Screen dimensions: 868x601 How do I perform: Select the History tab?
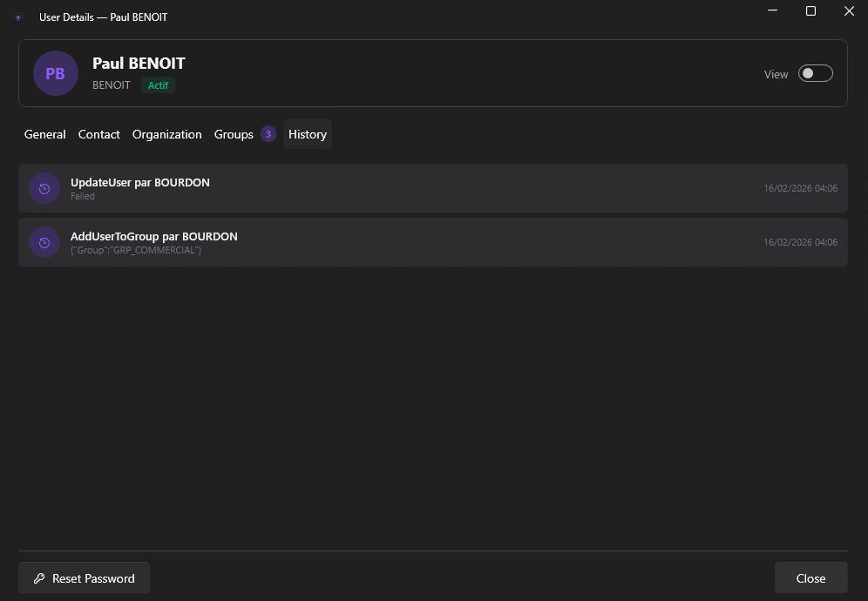[307, 133]
